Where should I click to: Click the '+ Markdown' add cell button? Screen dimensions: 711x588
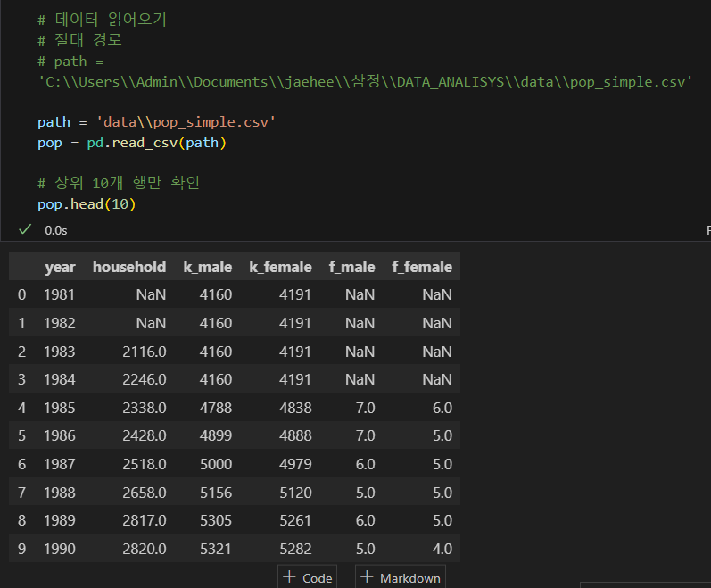click(x=401, y=577)
